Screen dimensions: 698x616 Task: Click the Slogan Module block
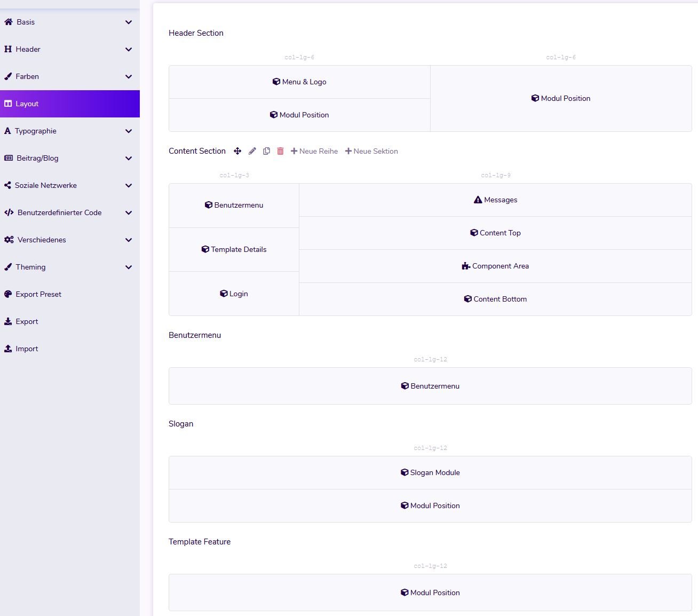pyautogui.click(x=430, y=472)
